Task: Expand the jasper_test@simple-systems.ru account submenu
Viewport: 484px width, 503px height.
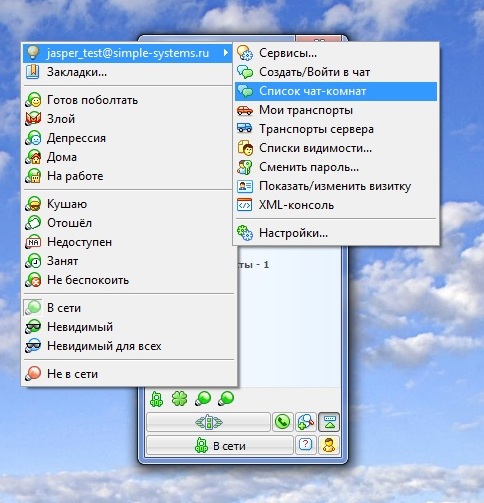Action: point(128,53)
